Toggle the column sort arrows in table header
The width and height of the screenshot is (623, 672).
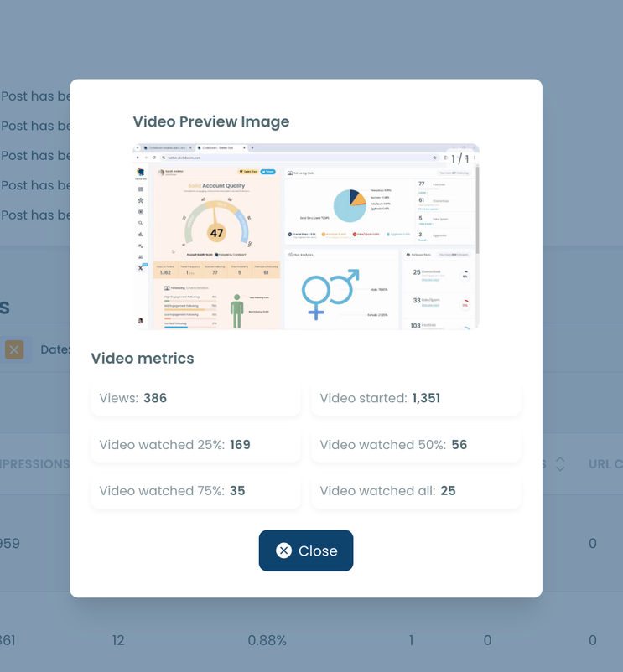pos(560,464)
